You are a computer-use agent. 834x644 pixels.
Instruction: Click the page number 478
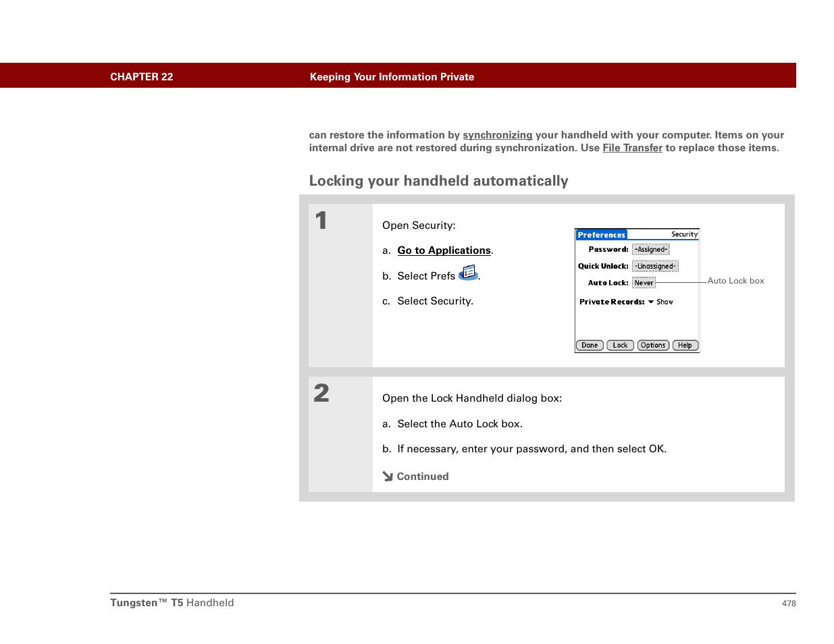(789, 603)
